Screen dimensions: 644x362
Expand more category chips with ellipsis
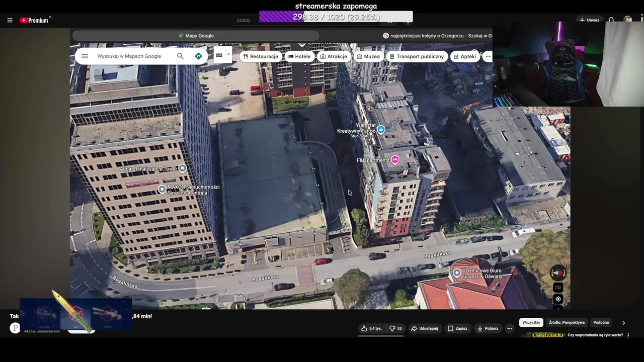coord(488,56)
